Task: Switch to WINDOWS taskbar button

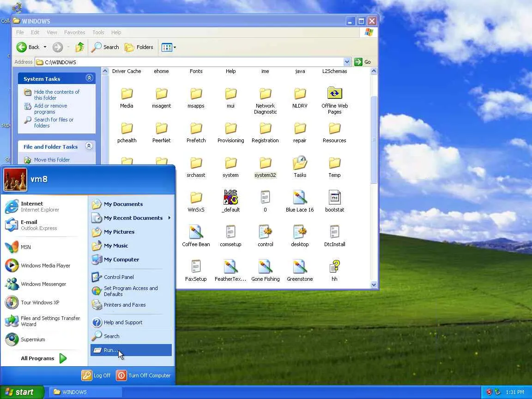Action: click(x=86, y=392)
